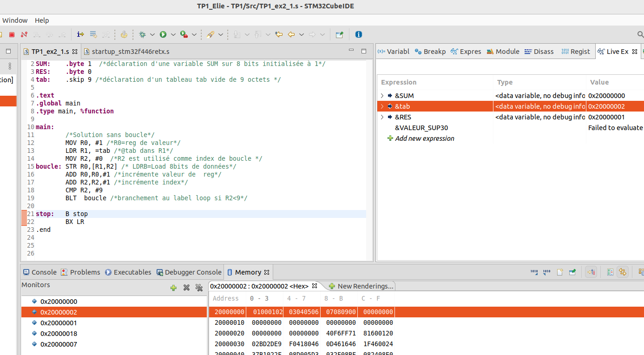Click the blue information icon in toolbar
Screen dimensions: 644x355
358,34
